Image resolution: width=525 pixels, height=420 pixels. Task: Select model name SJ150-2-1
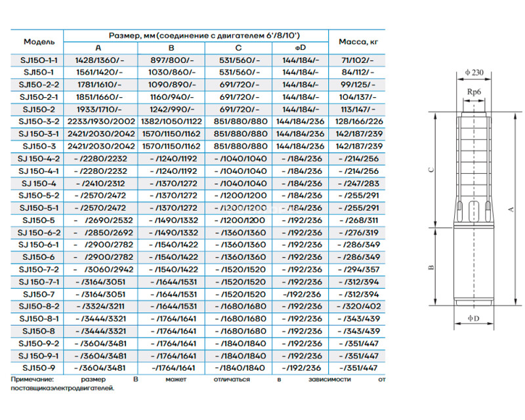(x=39, y=97)
